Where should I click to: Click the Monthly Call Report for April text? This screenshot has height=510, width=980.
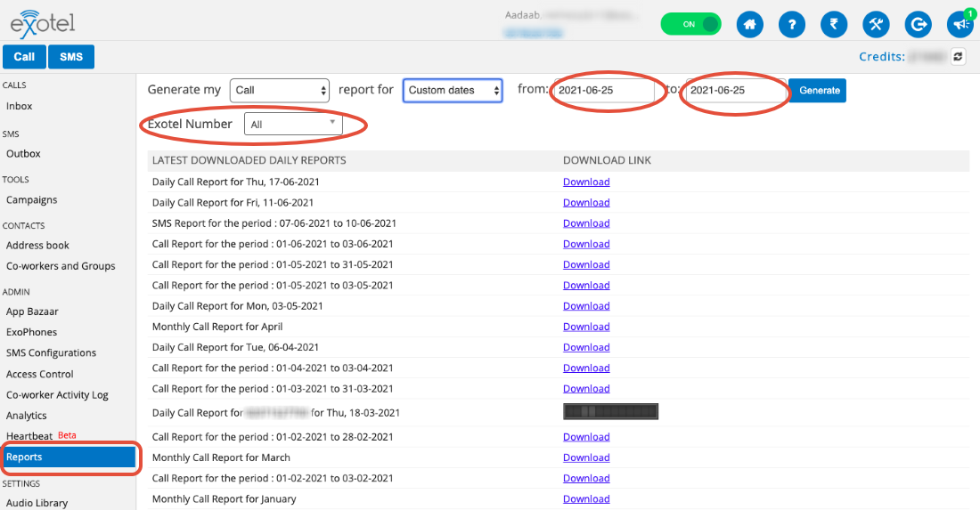pyautogui.click(x=217, y=327)
